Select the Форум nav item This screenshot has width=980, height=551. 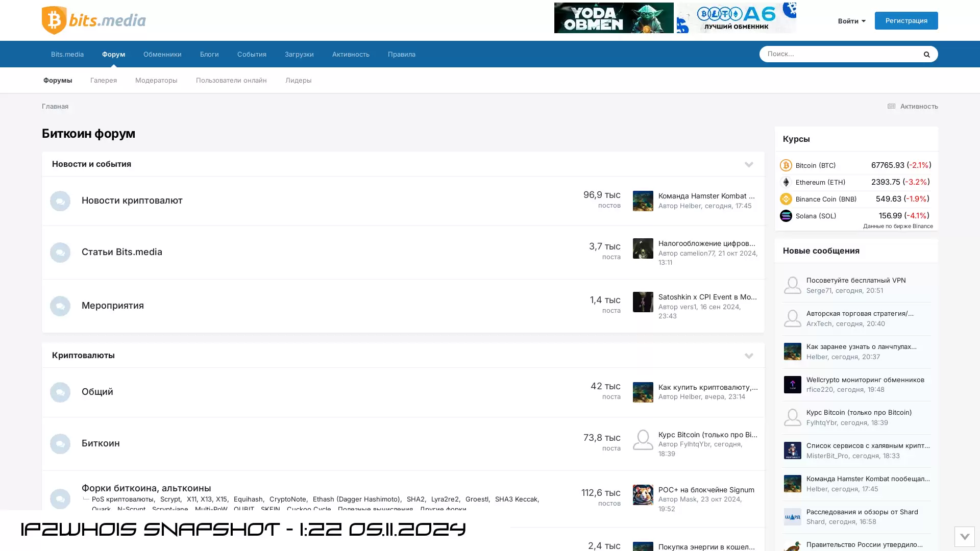(x=113, y=54)
